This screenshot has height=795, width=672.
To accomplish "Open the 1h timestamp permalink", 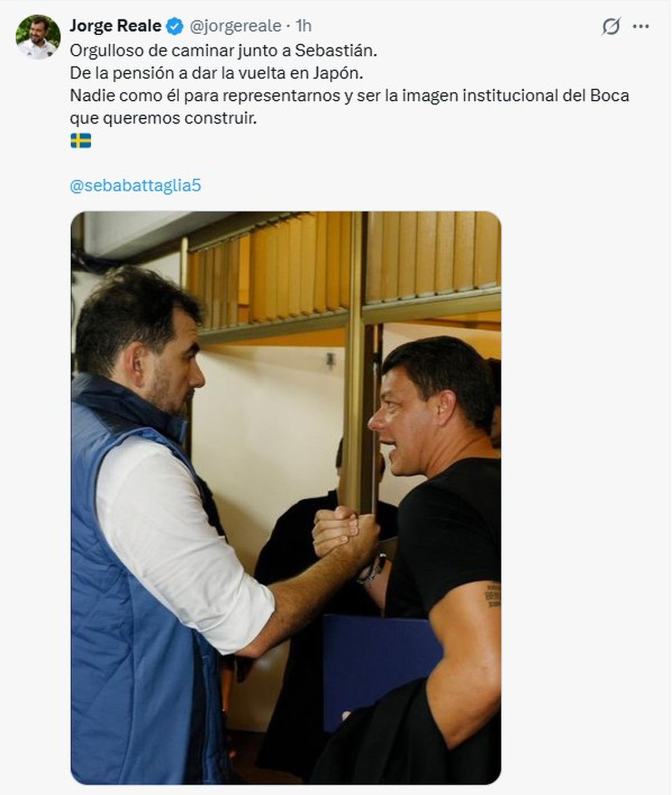I will tap(303, 26).
